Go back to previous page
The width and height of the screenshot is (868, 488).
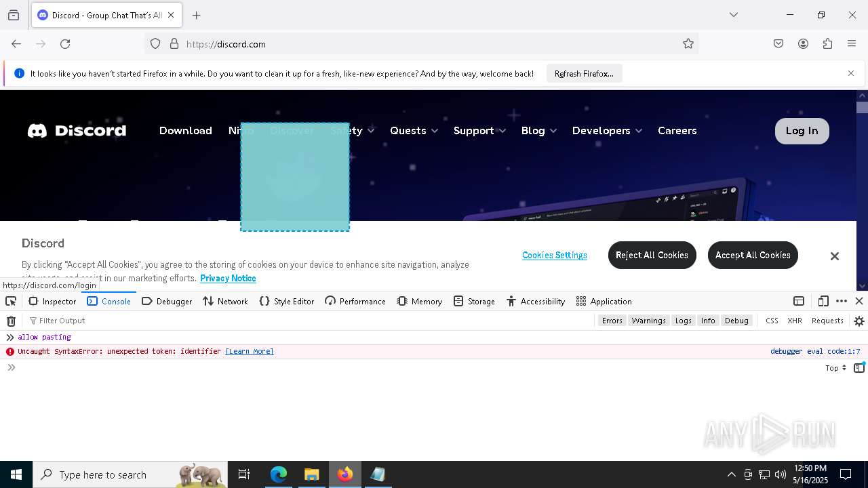pos(16,44)
